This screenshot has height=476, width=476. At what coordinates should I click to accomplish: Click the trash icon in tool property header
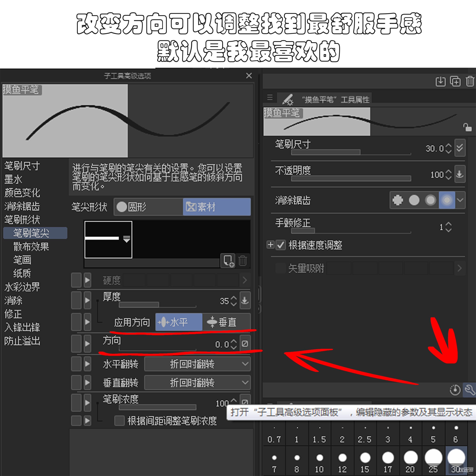470,81
